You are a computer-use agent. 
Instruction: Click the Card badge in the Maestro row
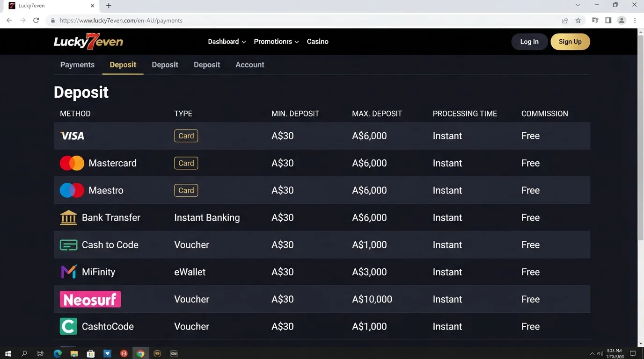pos(186,190)
